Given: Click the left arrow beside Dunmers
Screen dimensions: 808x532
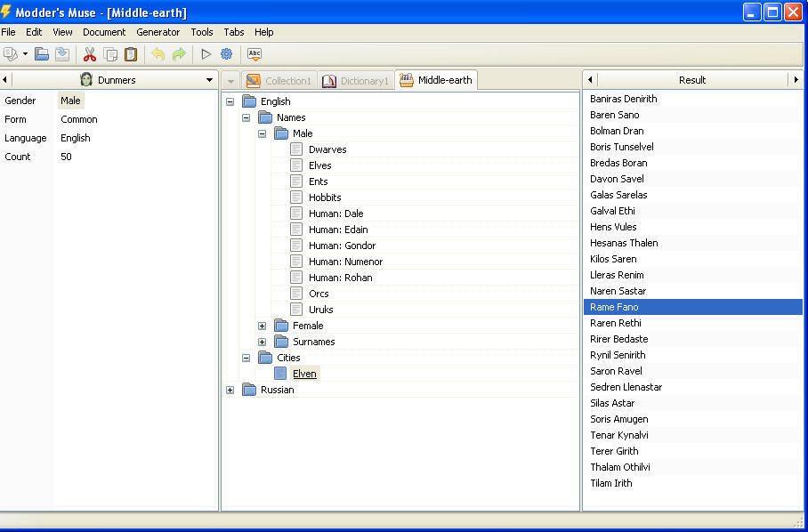Looking at the screenshot, I should pyautogui.click(x=4, y=80).
